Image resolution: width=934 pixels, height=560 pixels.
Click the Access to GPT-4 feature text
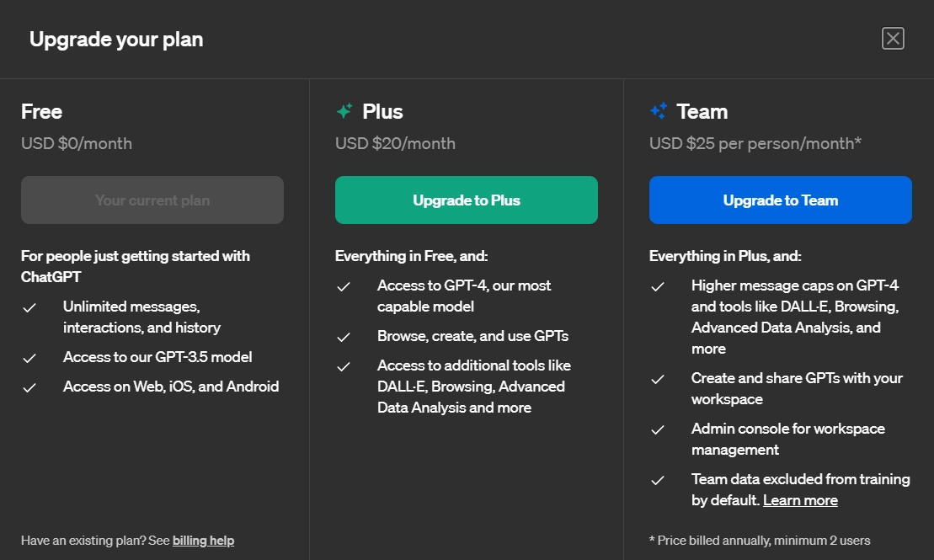click(x=464, y=296)
